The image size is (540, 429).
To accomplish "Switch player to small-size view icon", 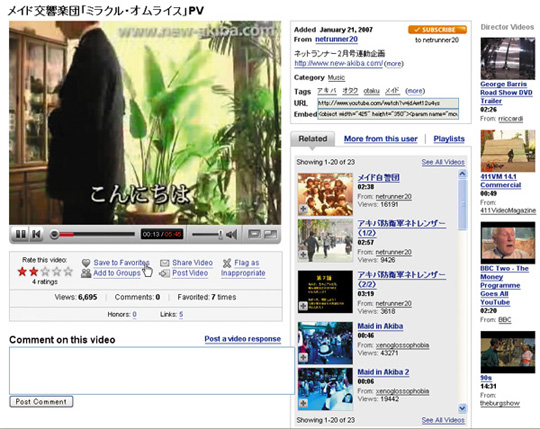I will [254, 234].
